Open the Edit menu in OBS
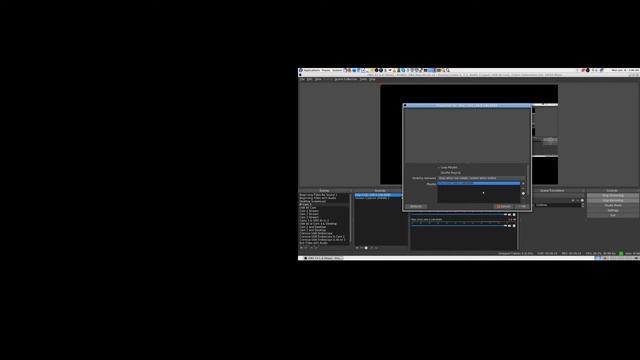640x360 pixels. click(309, 79)
